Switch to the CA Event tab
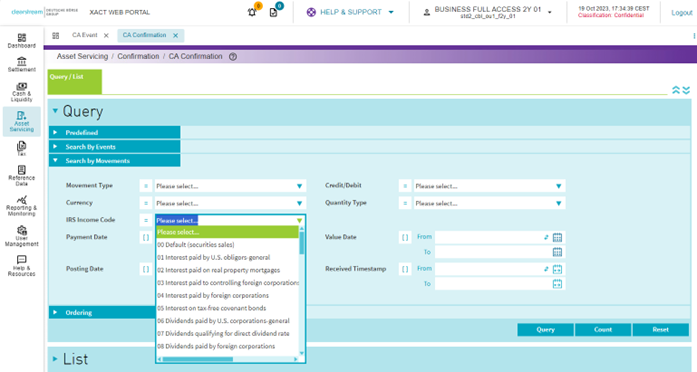Screen dimensions: 697x372 click(84, 35)
